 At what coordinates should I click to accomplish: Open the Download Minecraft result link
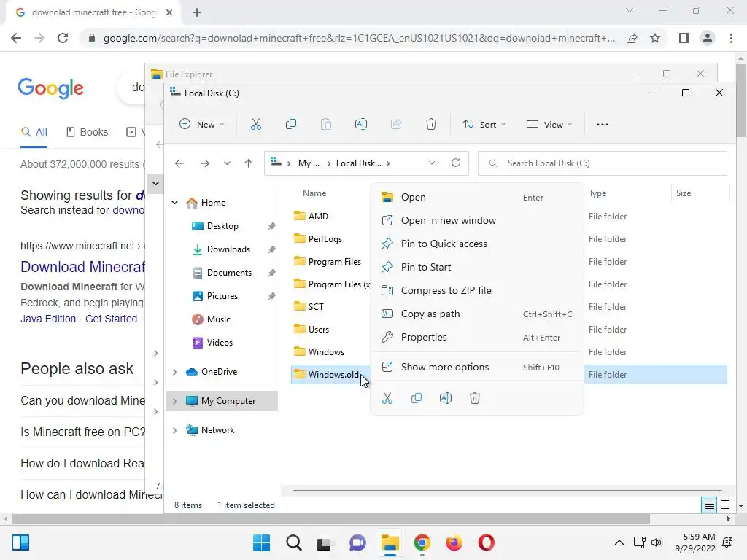83,267
